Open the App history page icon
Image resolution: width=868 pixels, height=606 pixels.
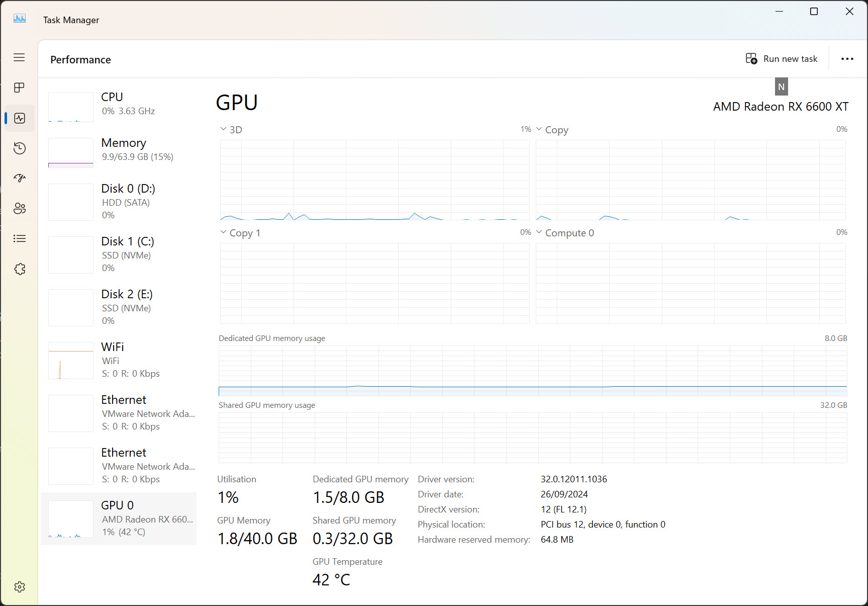[x=19, y=148]
